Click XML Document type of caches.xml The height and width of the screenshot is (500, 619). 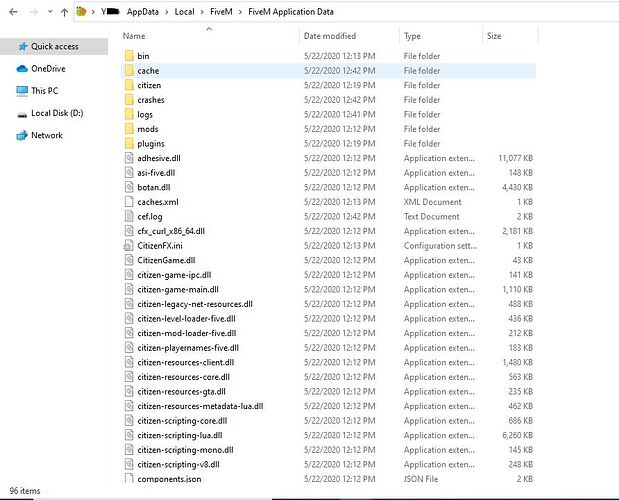coord(432,202)
